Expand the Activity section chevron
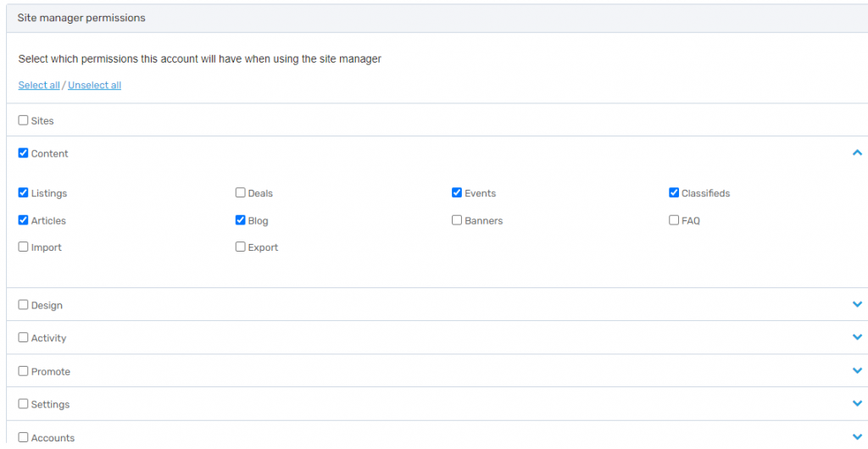Viewport: 868px width, 449px height. click(x=857, y=337)
